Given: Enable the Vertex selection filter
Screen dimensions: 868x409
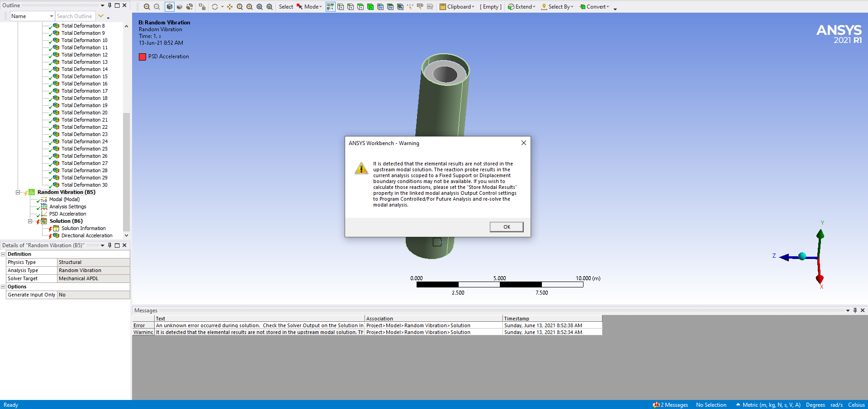Looking at the screenshot, I should (x=341, y=7).
